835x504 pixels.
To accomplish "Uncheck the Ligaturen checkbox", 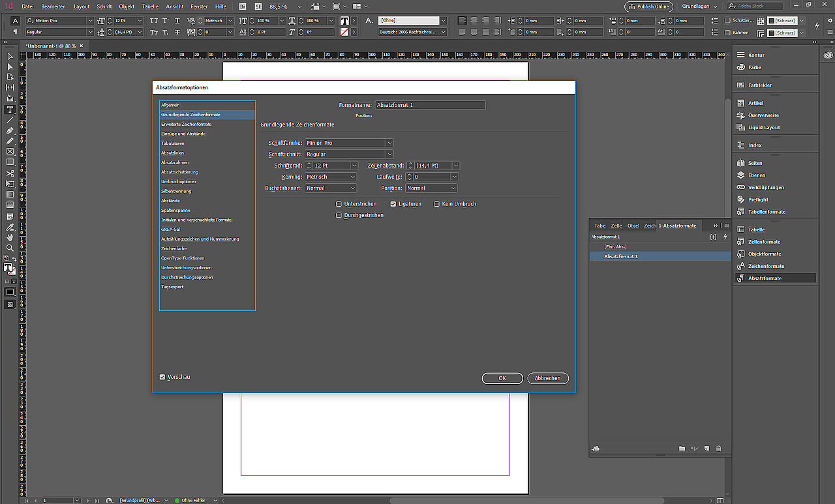I will pos(393,204).
